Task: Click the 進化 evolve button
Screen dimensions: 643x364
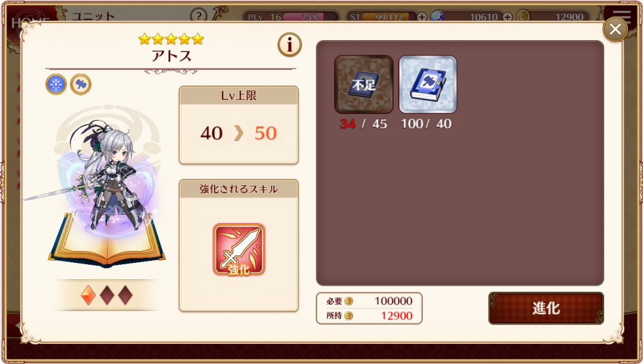Action: coord(546,308)
